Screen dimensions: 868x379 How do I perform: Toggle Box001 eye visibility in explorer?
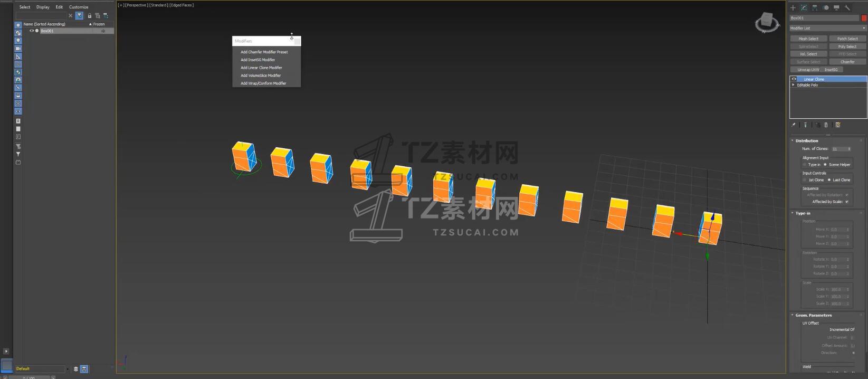pos(31,31)
